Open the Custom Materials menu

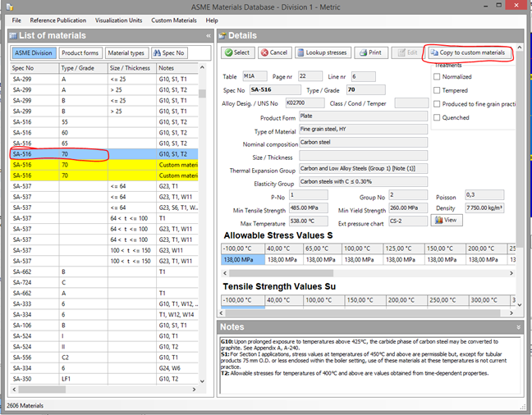click(174, 21)
